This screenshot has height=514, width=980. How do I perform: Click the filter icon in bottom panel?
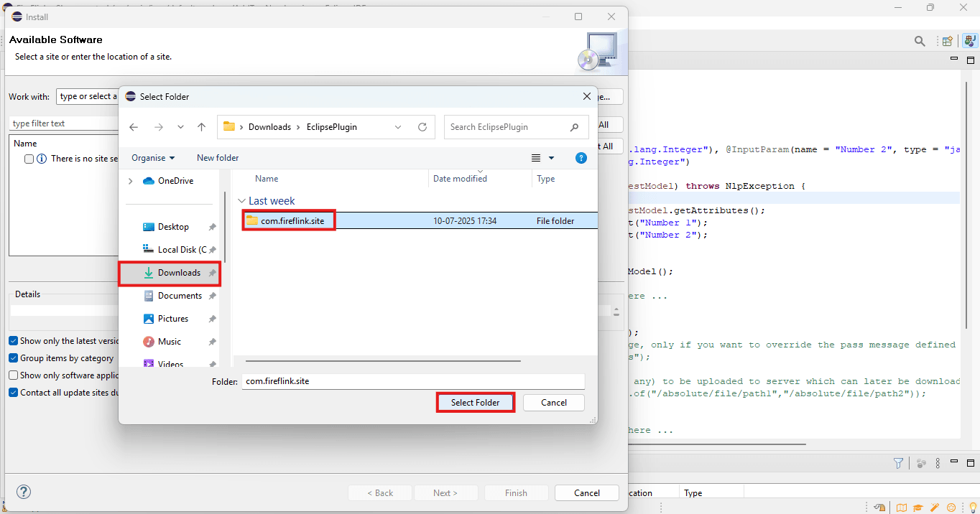(x=898, y=464)
